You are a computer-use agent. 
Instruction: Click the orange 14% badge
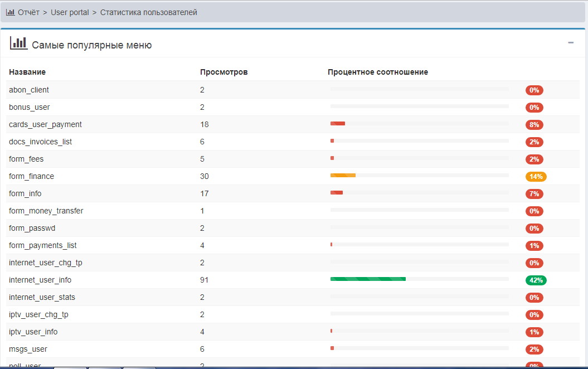[x=536, y=177]
